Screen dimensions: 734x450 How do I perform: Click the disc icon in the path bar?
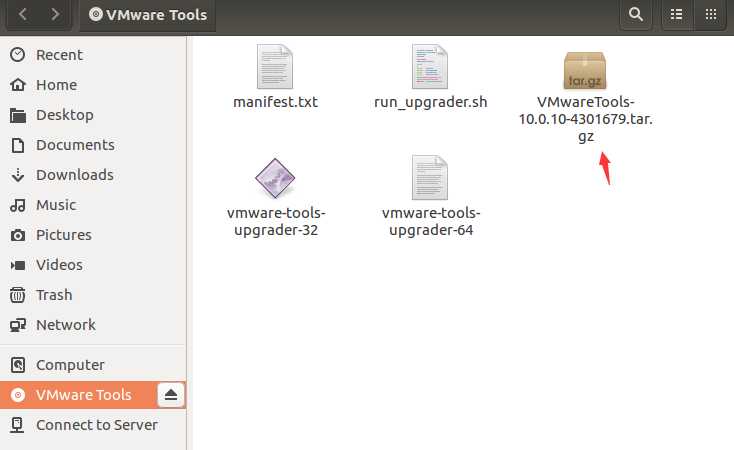(x=96, y=14)
